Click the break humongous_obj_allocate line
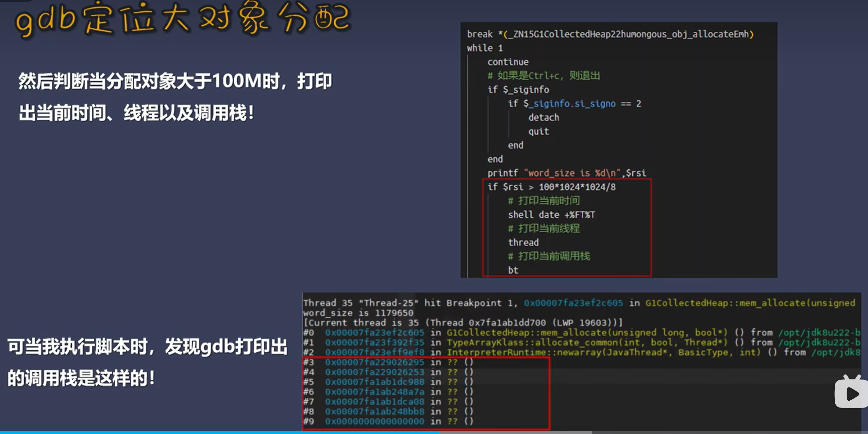868x434 pixels. [x=610, y=34]
